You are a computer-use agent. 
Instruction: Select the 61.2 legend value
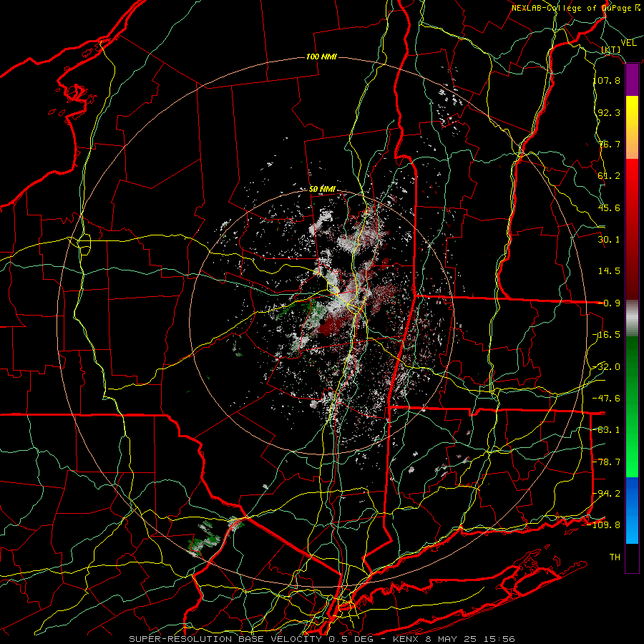(x=609, y=176)
